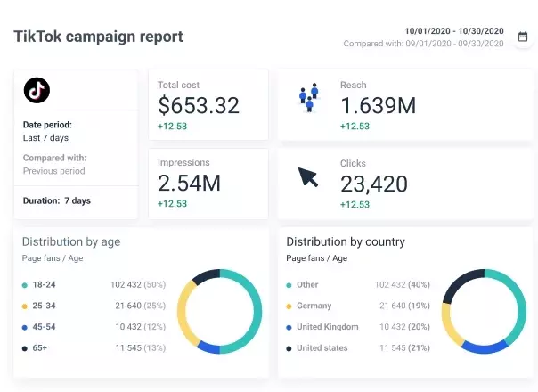Viewport: 538px width, 392px height.
Task: Click the Other country legend entry
Action: click(307, 285)
